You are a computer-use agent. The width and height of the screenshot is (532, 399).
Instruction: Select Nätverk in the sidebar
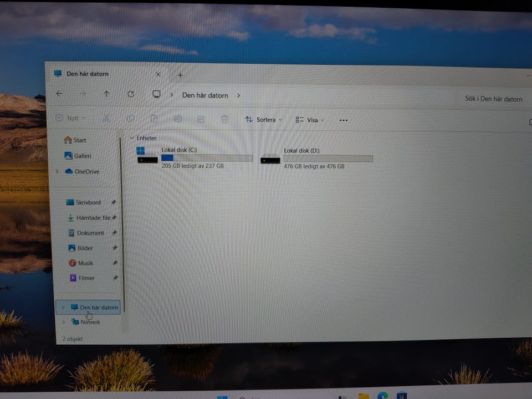[86, 321]
